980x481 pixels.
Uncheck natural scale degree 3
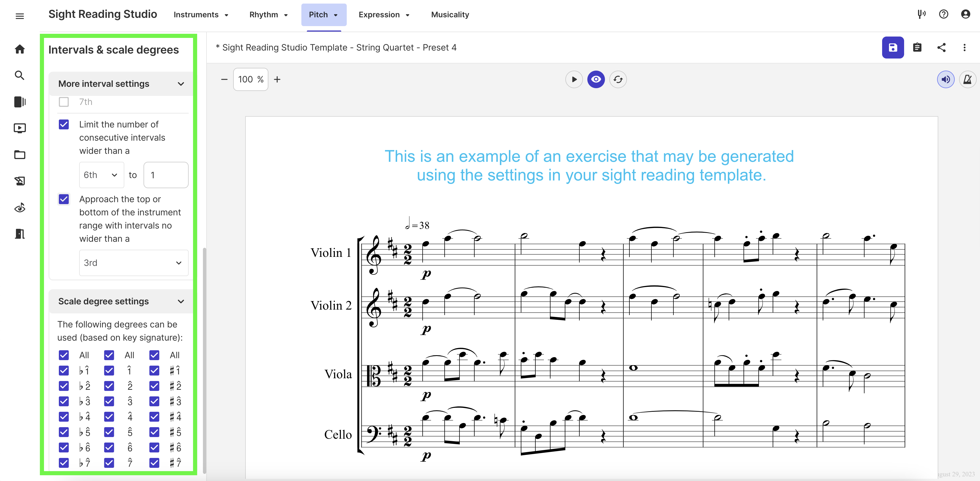109,401
